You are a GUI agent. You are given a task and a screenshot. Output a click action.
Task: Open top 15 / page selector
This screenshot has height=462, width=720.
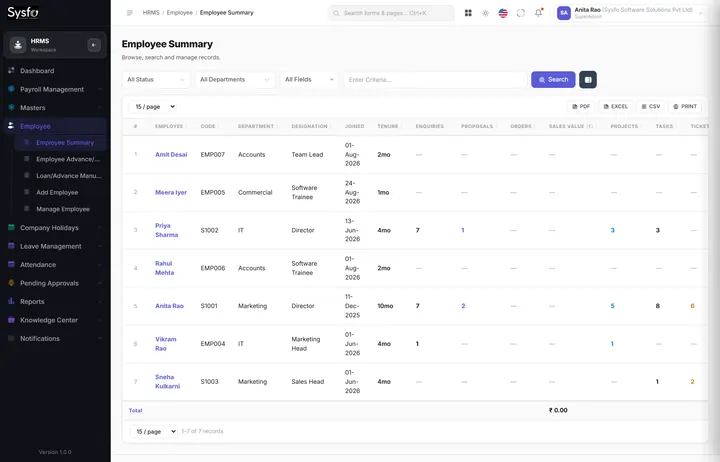153,107
